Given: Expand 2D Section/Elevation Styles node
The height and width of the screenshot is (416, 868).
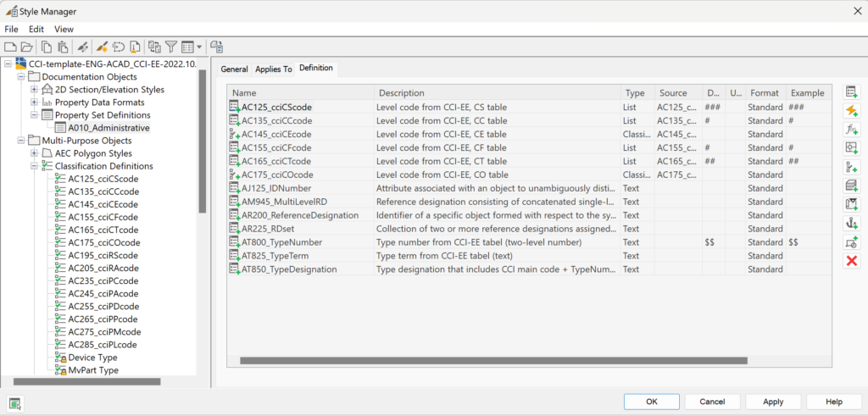Looking at the screenshot, I should click(x=34, y=89).
